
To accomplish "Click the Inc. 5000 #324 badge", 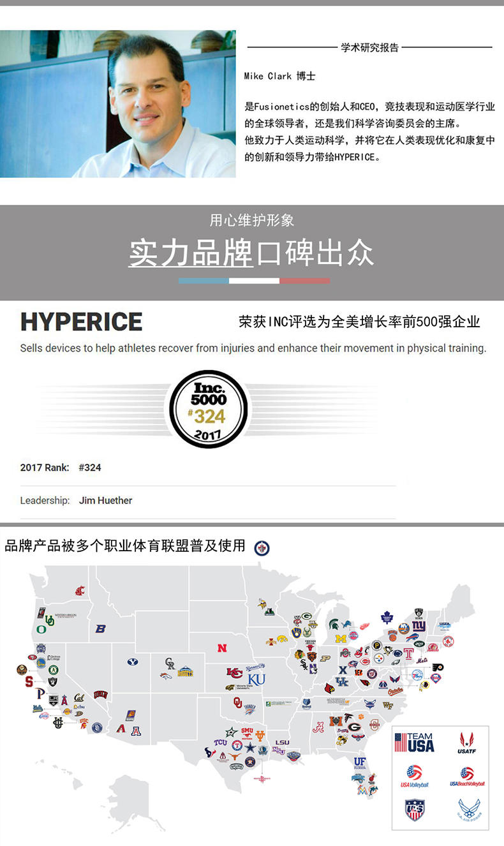I will (209, 409).
